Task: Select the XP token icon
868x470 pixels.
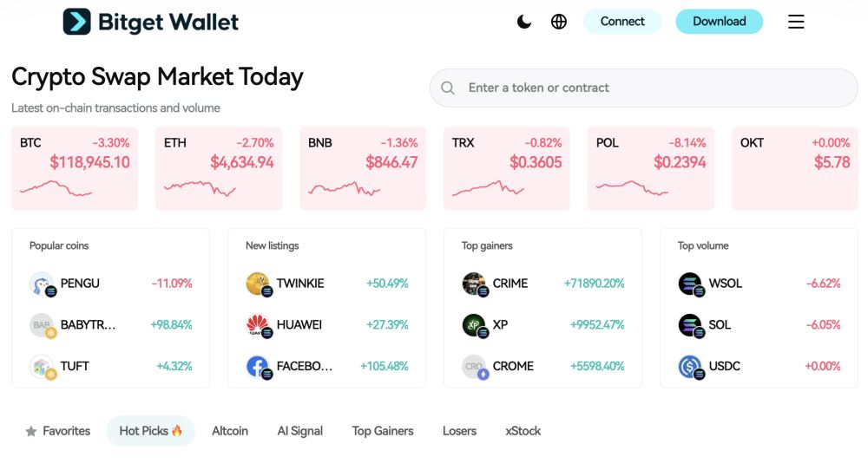Action: click(475, 326)
